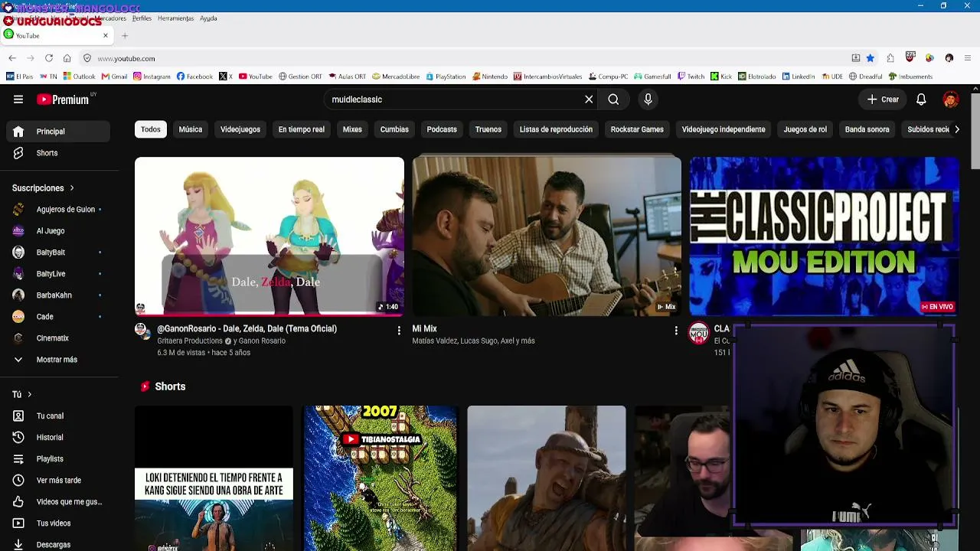The image size is (980, 551).
Task: Open the MercadoLibre bookmark
Action: click(x=396, y=77)
